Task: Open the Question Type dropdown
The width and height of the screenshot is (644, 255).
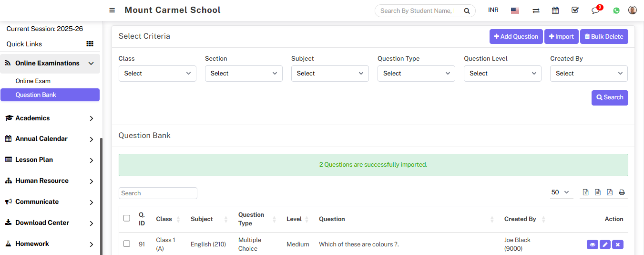Action: point(416,74)
